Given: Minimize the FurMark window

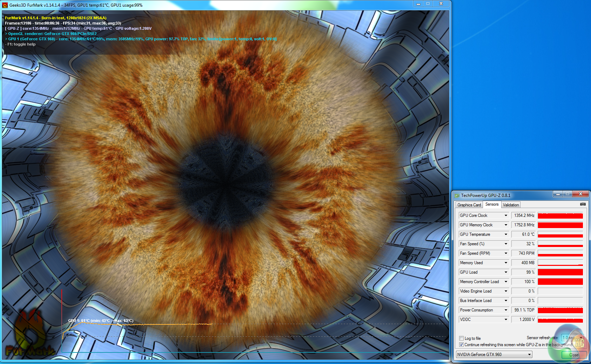Looking at the screenshot, I should coord(418,4).
